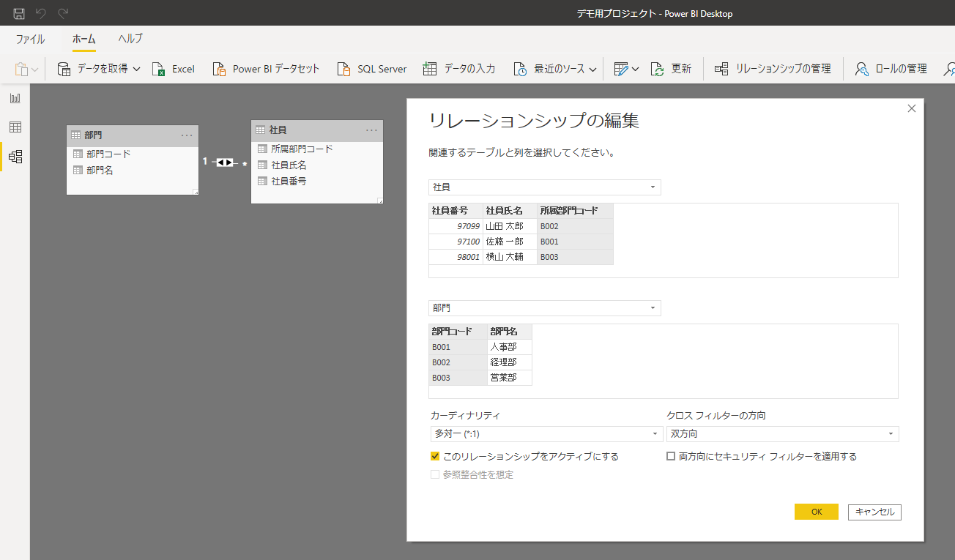The image size is (955, 560).
Task: Open the クロス フィルターの方向 dropdown
Action: tap(783, 434)
